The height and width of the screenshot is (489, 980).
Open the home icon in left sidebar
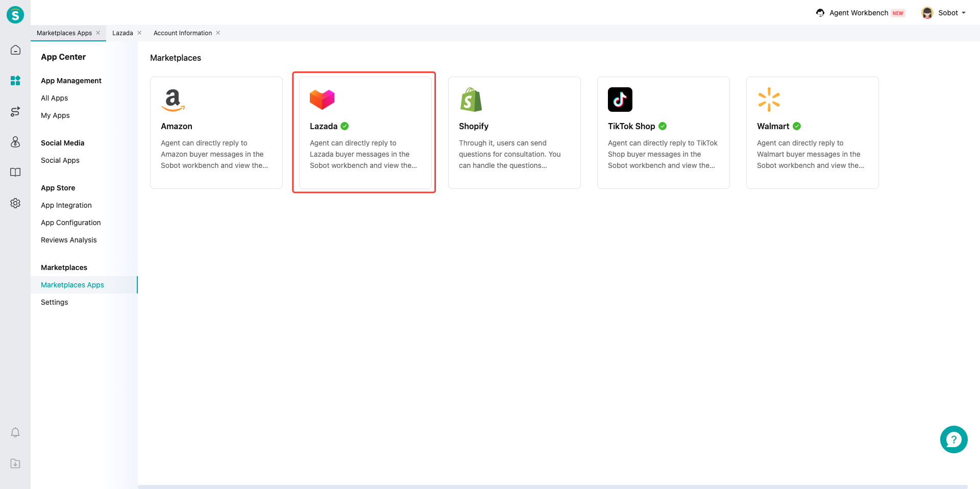point(15,50)
